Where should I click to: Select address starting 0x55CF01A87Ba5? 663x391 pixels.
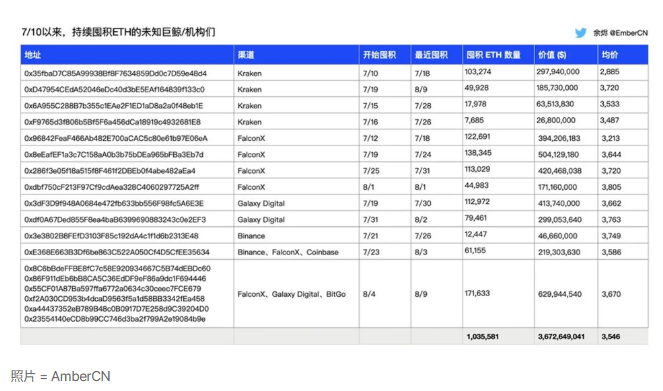pyautogui.click(x=112, y=289)
